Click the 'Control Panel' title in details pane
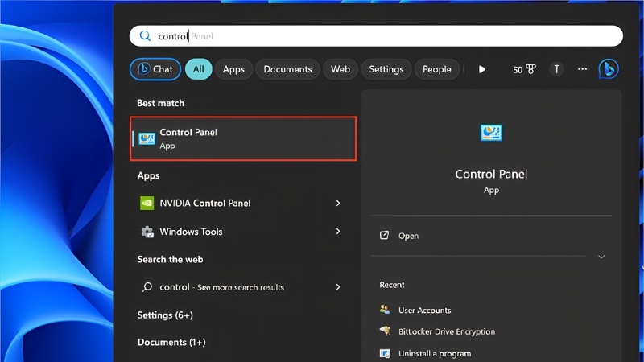 click(491, 174)
